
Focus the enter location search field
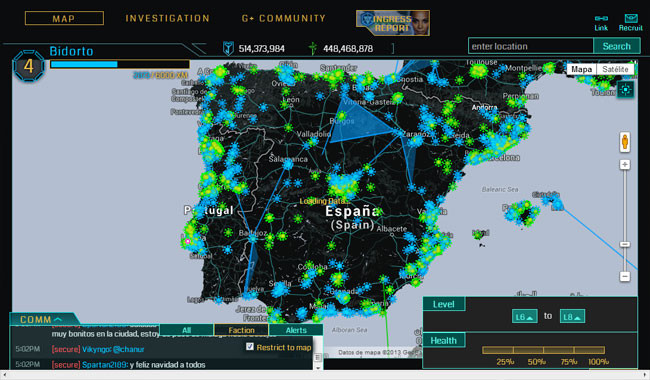[531, 46]
